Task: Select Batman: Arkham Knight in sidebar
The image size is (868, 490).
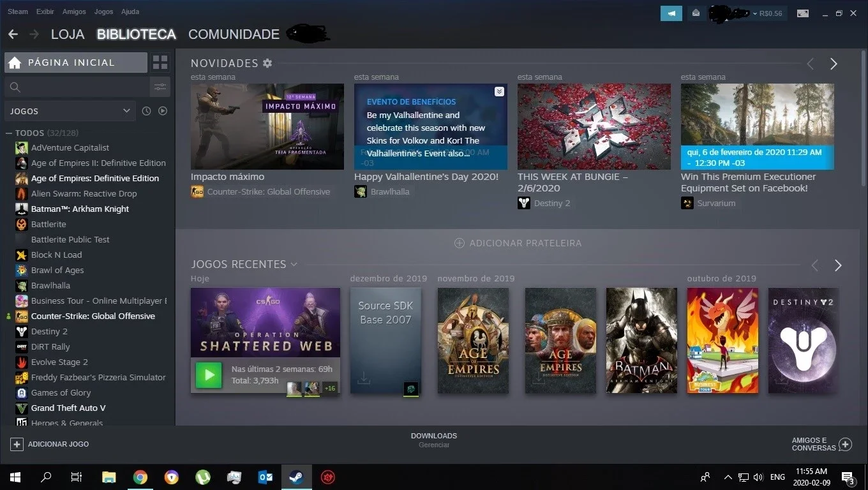Action: point(80,209)
